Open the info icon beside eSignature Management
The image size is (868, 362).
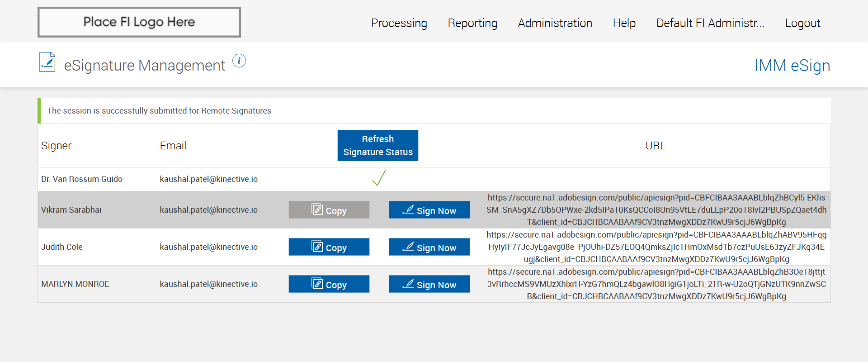[x=239, y=61]
